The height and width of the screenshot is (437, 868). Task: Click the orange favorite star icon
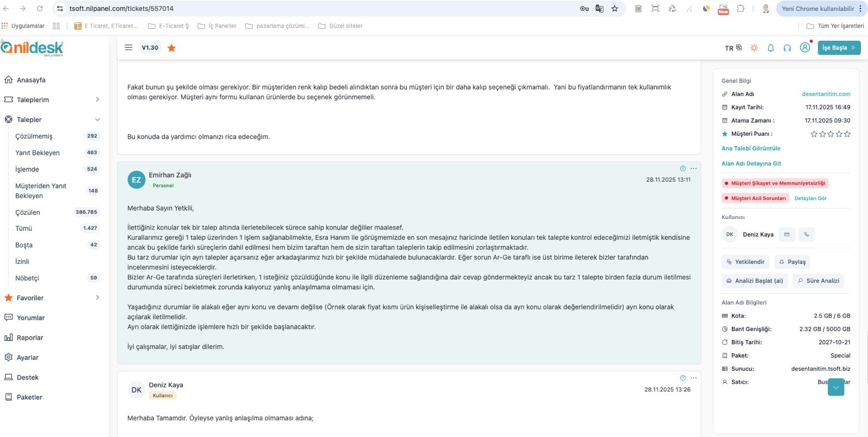point(171,48)
